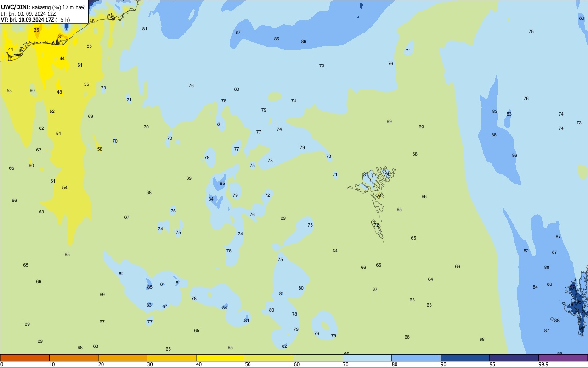Click the 'VT: þri. 10.09.2024 17Z (+5 h)' line
The image size is (588, 368).
click(x=35, y=20)
